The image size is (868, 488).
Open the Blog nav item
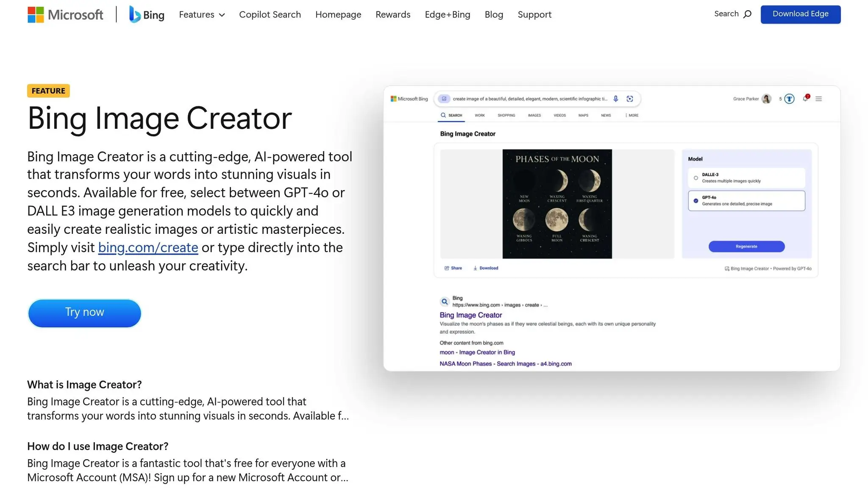click(x=494, y=14)
